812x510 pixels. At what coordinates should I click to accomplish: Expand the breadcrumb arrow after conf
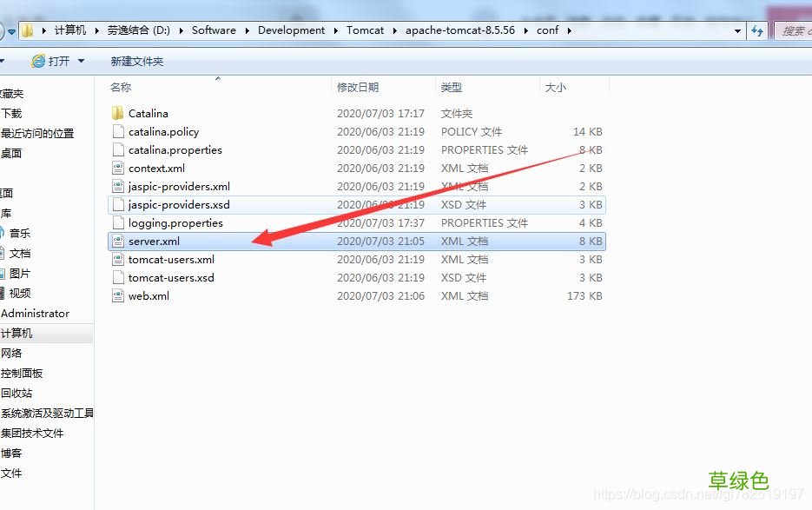(x=570, y=30)
